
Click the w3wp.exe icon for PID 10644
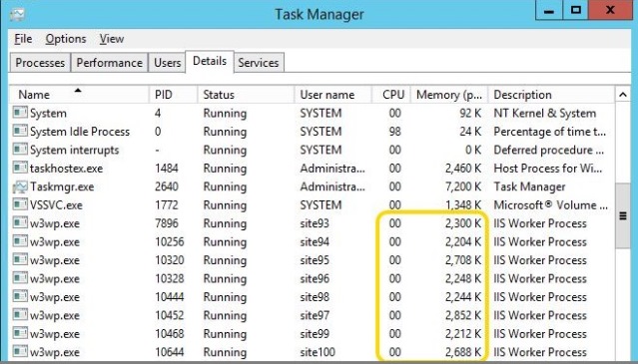coord(20,351)
